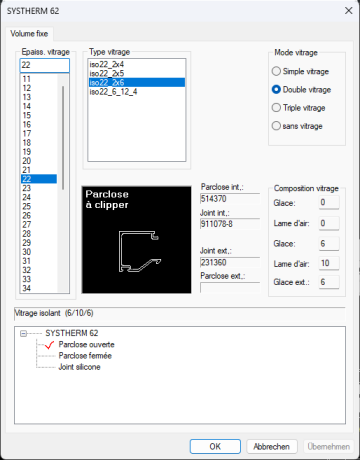The image size is (360, 460).
Task: Select thickness 21 in list
Action: pyautogui.click(x=39, y=170)
